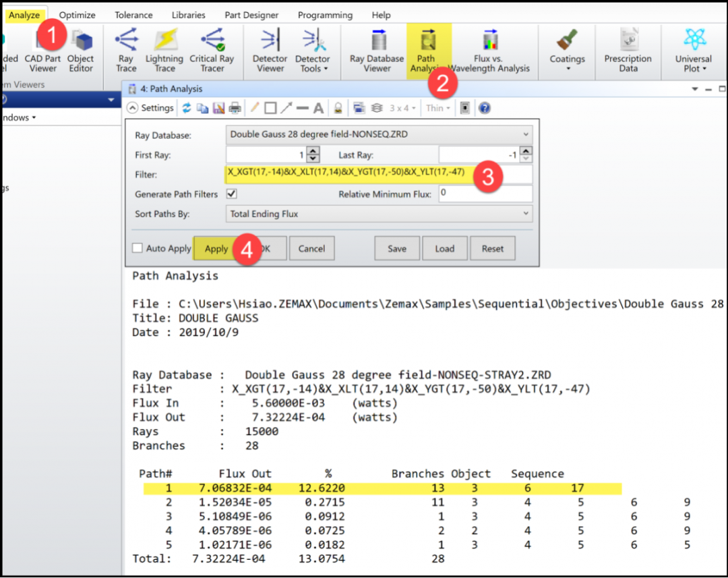
Task: Select flux value 5.10849E-06 in path 3
Action: tap(235, 516)
